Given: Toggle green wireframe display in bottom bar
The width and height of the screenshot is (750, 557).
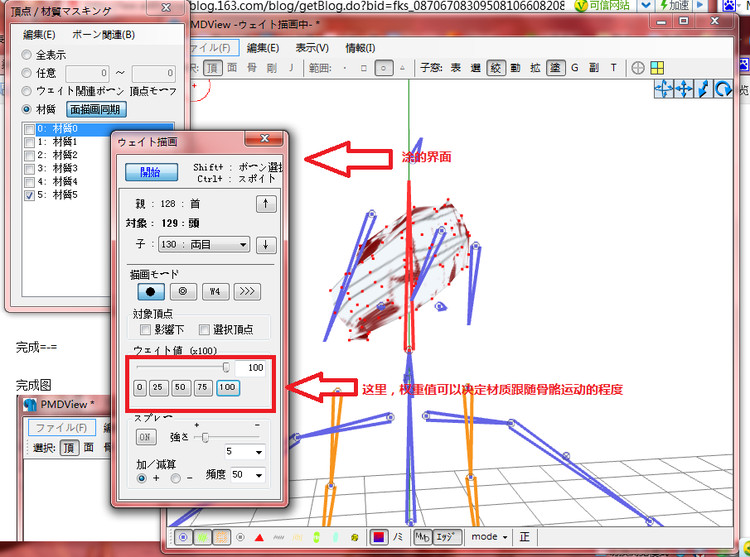Looking at the screenshot, I should [x=202, y=537].
